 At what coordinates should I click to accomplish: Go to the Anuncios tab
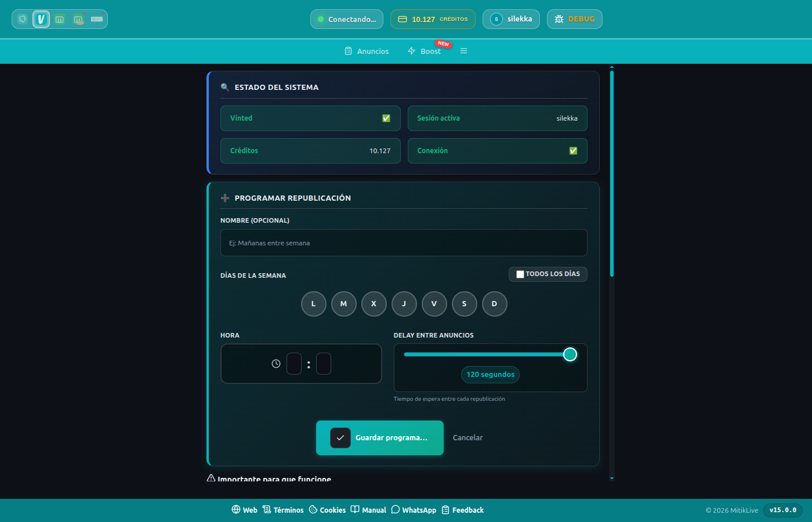point(367,51)
